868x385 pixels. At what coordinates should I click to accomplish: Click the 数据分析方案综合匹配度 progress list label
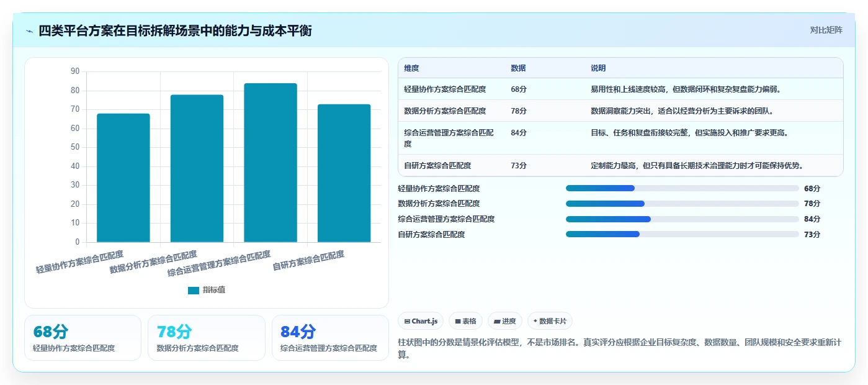click(x=439, y=204)
